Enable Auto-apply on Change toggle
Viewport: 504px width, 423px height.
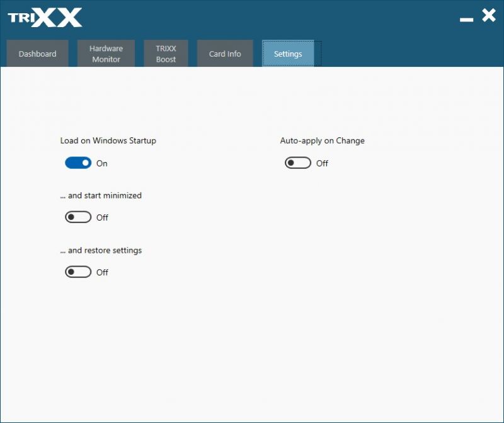pyautogui.click(x=298, y=163)
